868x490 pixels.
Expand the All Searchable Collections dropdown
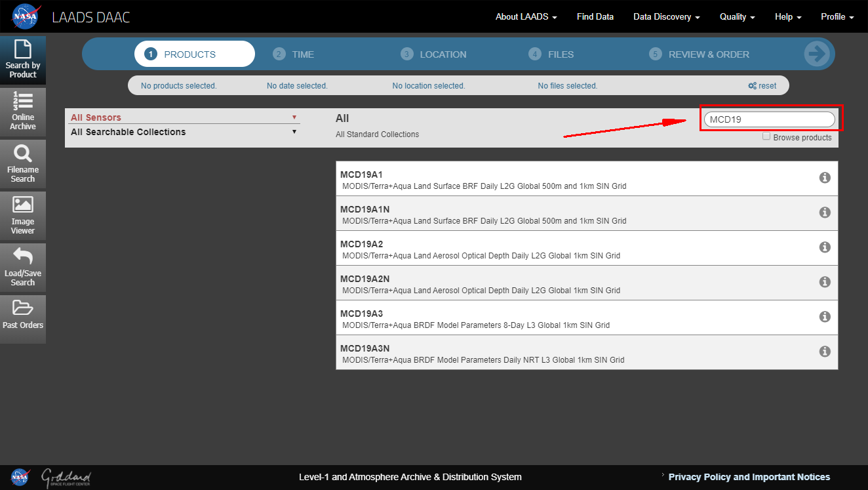184,132
